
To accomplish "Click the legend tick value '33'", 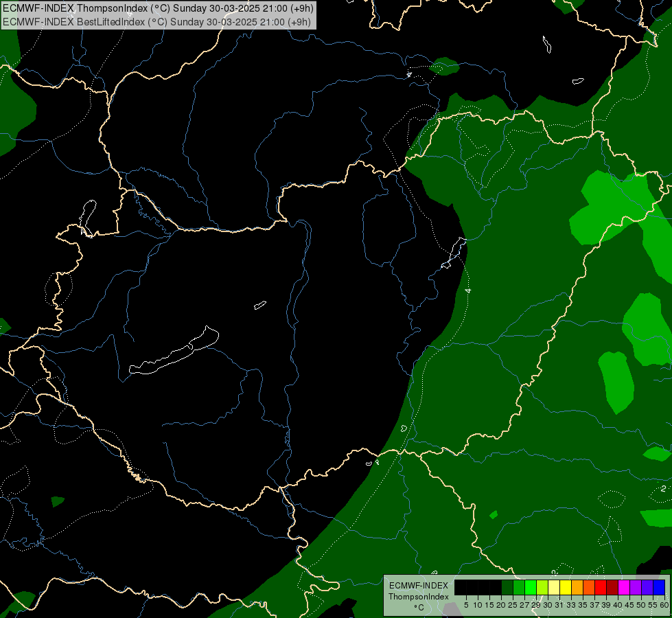I will pyautogui.click(x=571, y=605).
